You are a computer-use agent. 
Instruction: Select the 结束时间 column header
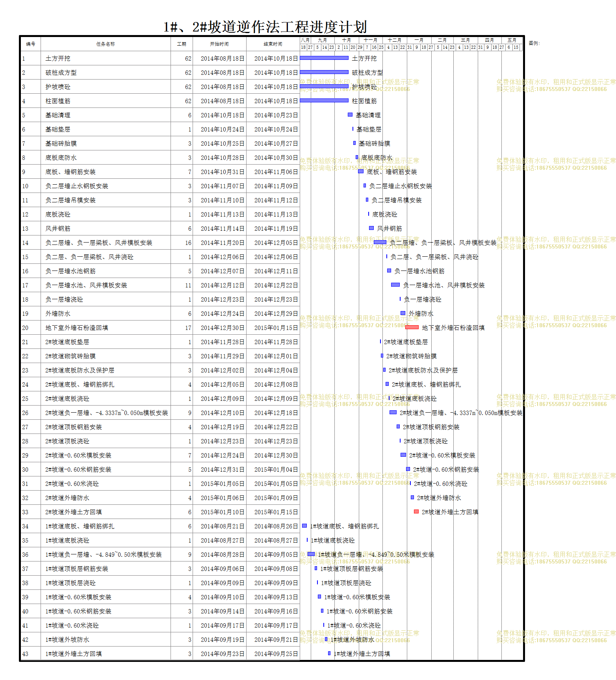click(x=273, y=44)
